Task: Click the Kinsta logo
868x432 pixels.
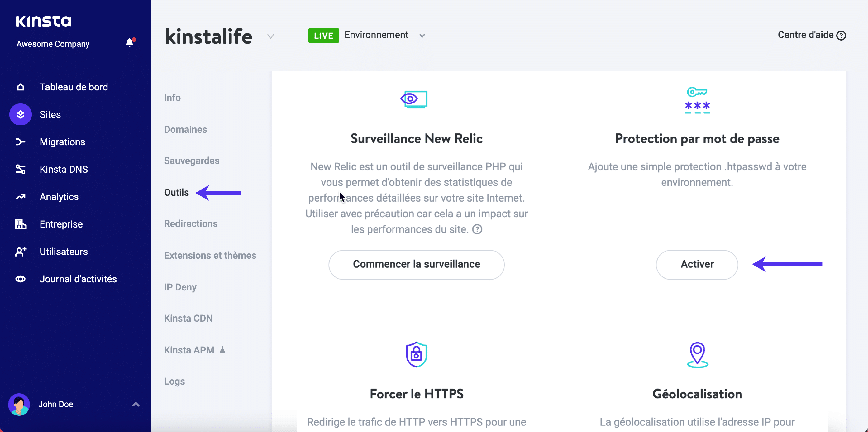Action: pos(44,21)
